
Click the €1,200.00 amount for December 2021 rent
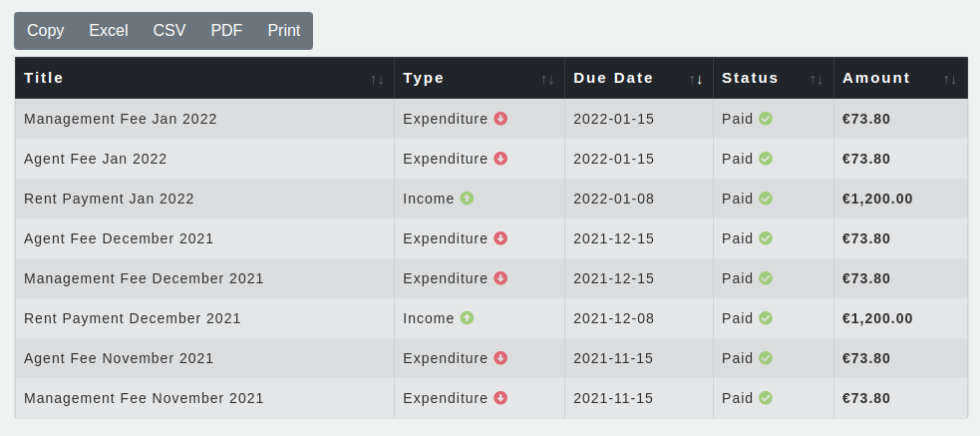[877, 318]
